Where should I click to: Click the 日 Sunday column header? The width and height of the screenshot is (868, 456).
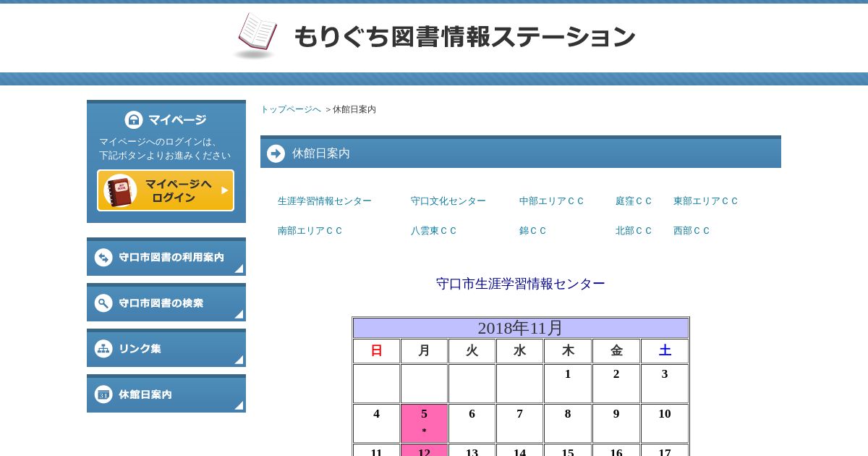point(376,351)
